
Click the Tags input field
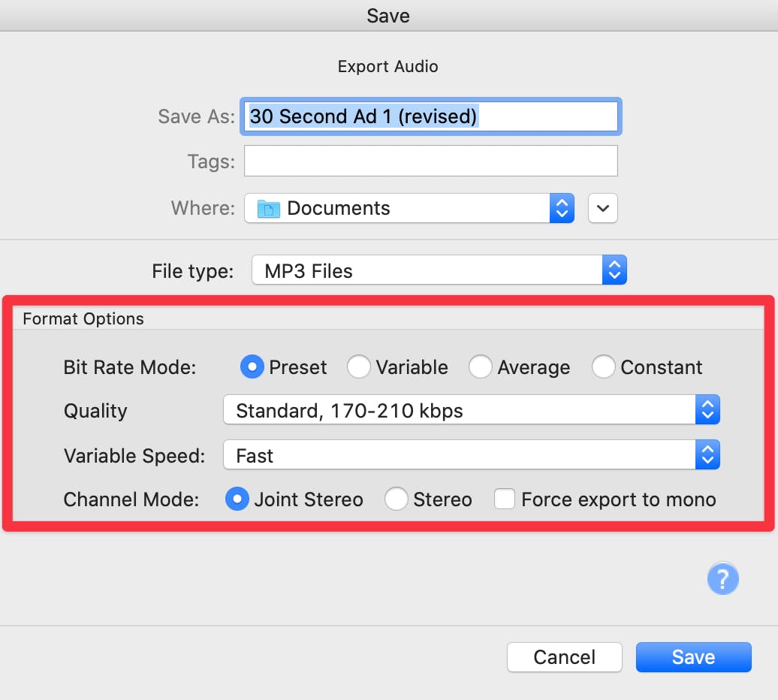point(430,161)
